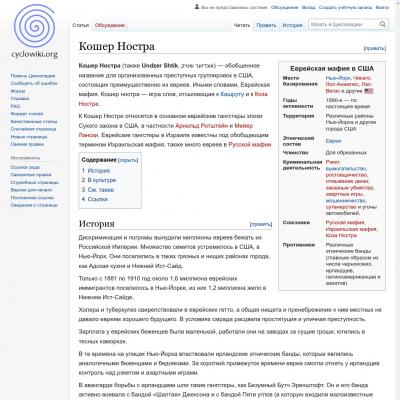Hide the contents box via [скрыть]
This screenshot has height=400, width=400.
point(128,160)
